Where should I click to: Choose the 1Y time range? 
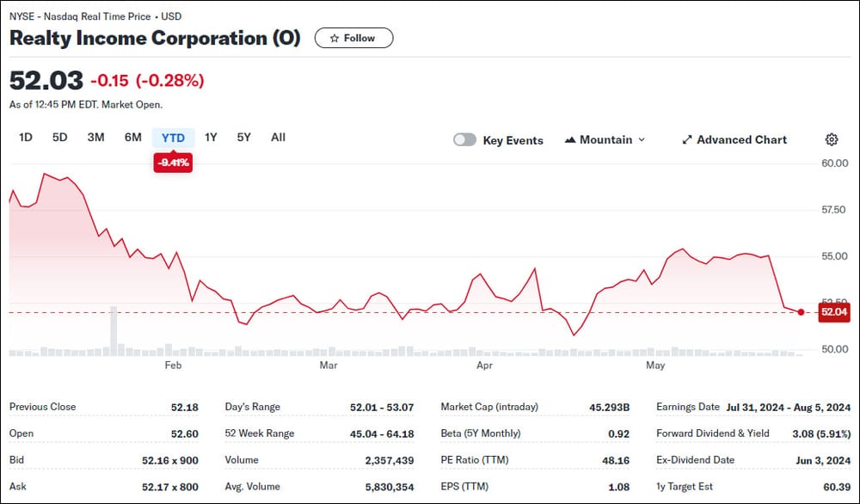211,138
